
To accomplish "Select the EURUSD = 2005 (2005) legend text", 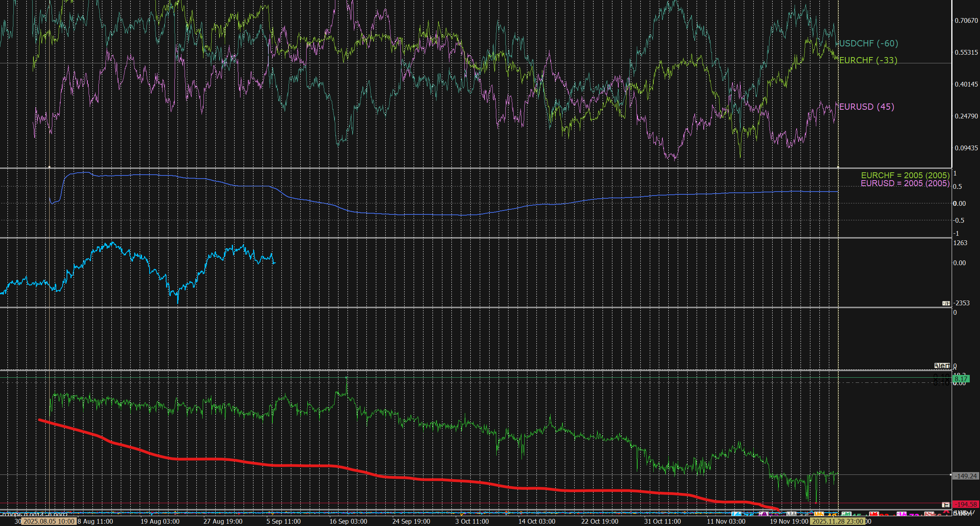I will coord(905,183).
